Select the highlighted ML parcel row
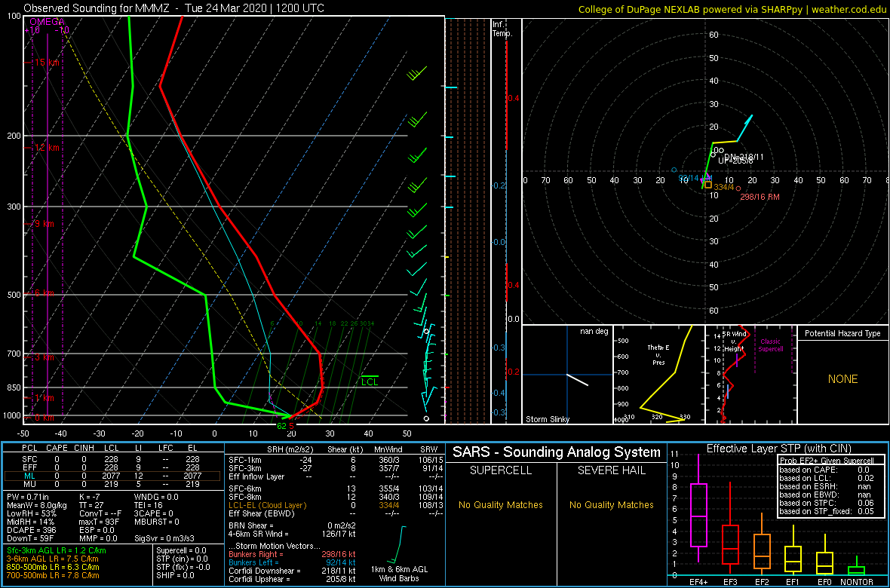890x588 pixels. coord(114,476)
